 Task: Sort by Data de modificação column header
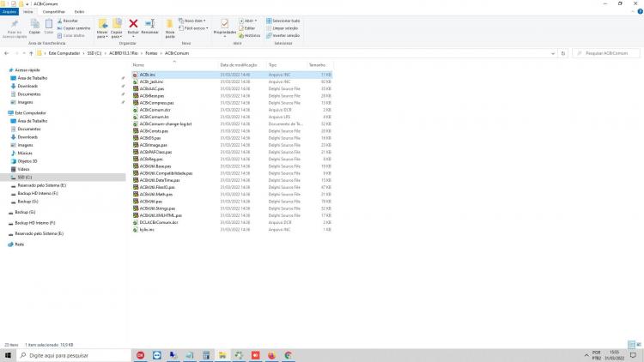(x=242, y=65)
